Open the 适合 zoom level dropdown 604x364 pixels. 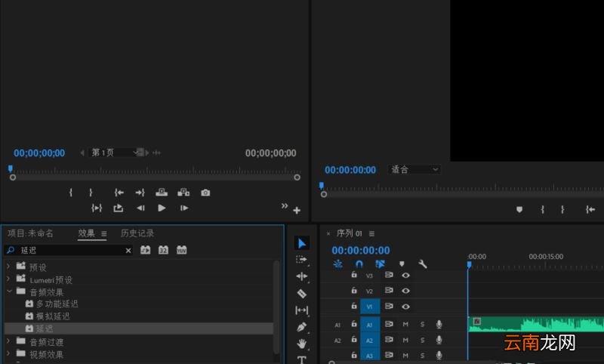(414, 169)
